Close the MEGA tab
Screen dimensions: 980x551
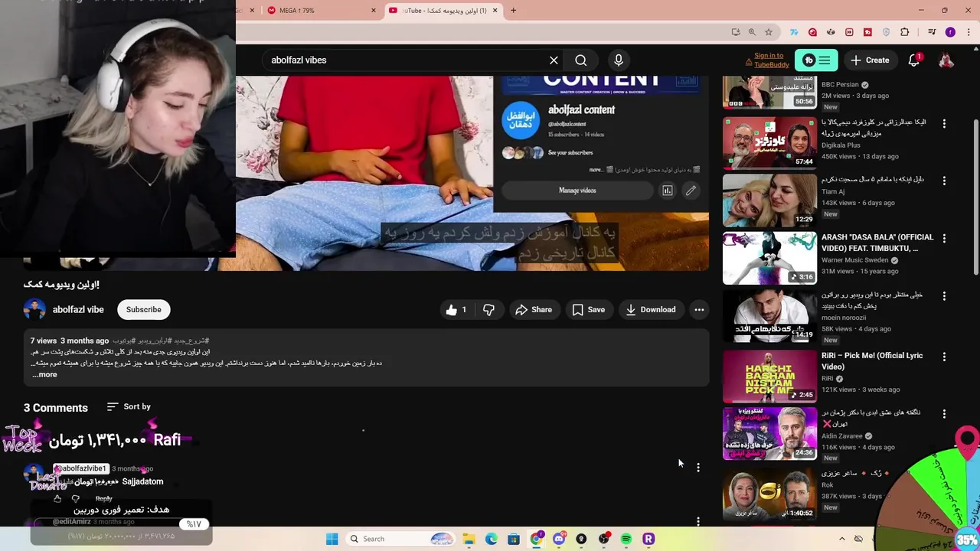tap(374, 11)
